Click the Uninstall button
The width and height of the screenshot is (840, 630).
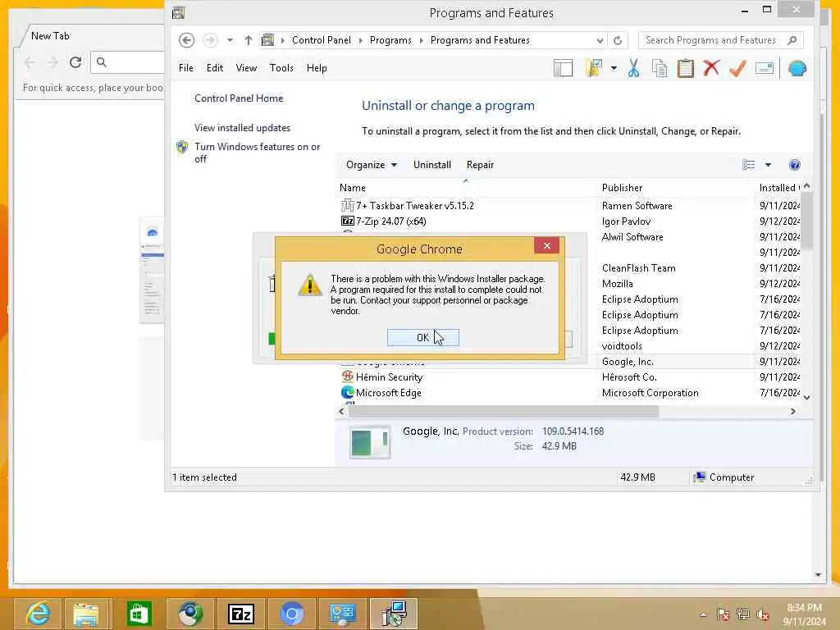tap(431, 164)
